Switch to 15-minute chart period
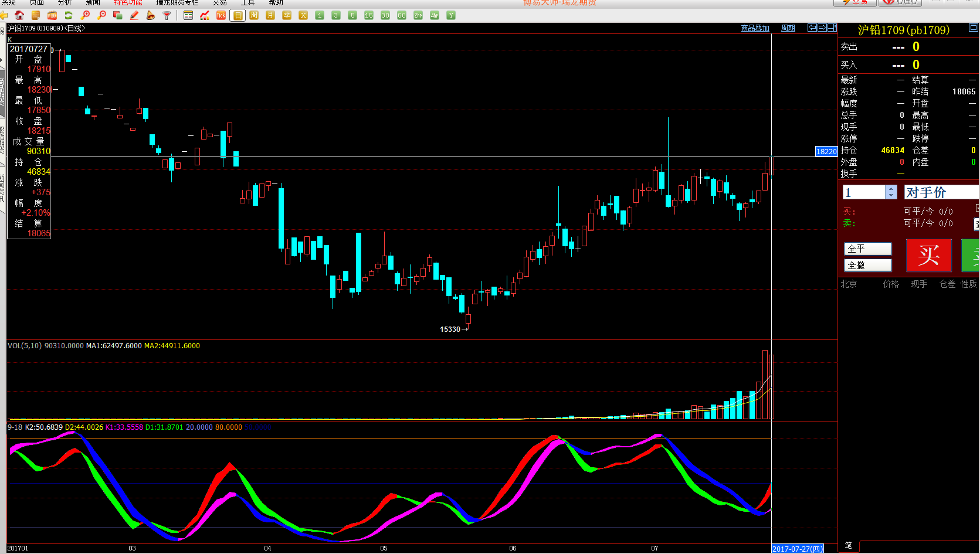The height and width of the screenshot is (554, 980). (x=369, y=15)
